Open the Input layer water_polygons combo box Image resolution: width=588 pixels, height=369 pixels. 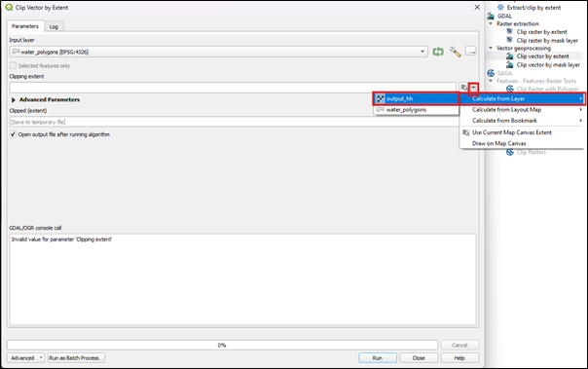[218, 52]
